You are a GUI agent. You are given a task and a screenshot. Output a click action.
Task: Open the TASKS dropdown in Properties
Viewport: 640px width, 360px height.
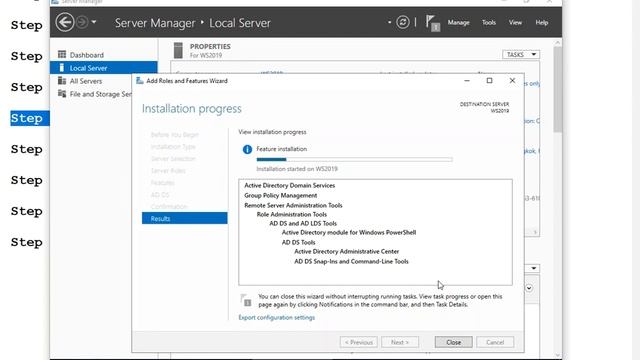521,54
